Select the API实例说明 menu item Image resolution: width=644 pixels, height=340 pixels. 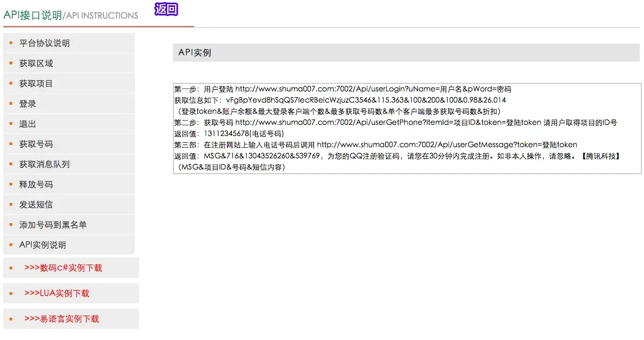(42, 245)
